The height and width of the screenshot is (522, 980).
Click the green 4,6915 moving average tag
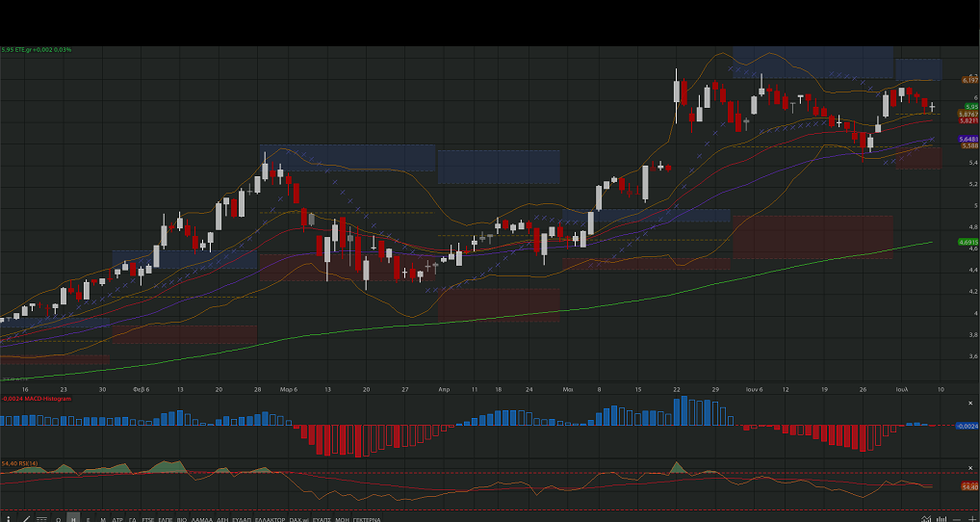[x=968, y=242]
